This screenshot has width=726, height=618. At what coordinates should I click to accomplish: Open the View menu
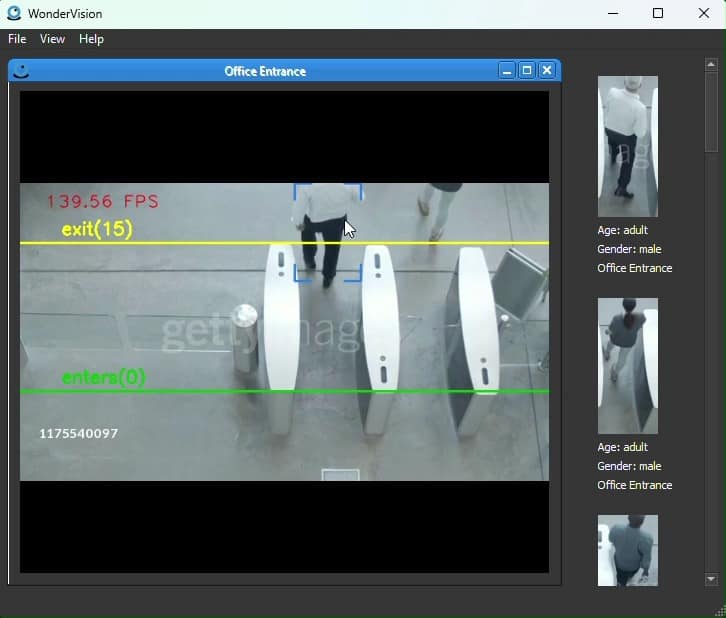tap(52, 39)
